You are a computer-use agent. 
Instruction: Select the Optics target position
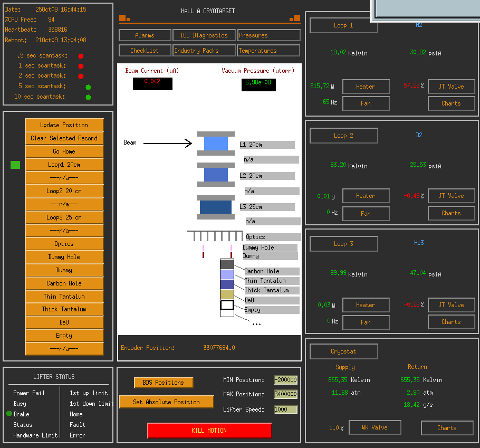point(64,244)
